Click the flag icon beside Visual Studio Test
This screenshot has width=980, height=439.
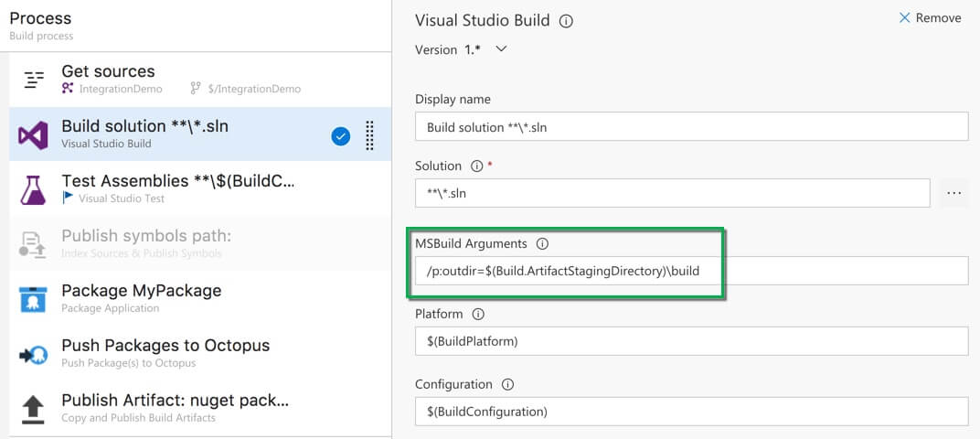68,198
